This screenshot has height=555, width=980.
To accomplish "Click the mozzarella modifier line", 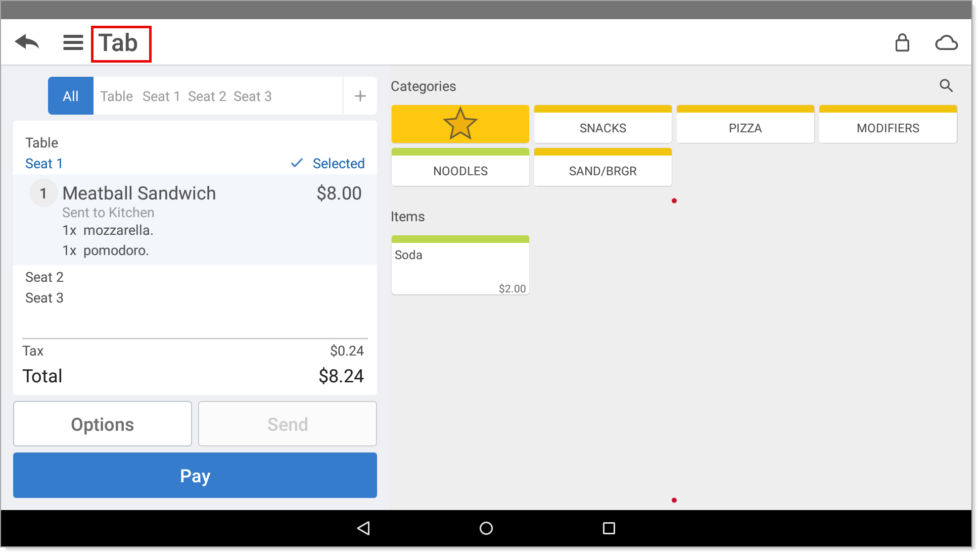I will coord(108,230).
